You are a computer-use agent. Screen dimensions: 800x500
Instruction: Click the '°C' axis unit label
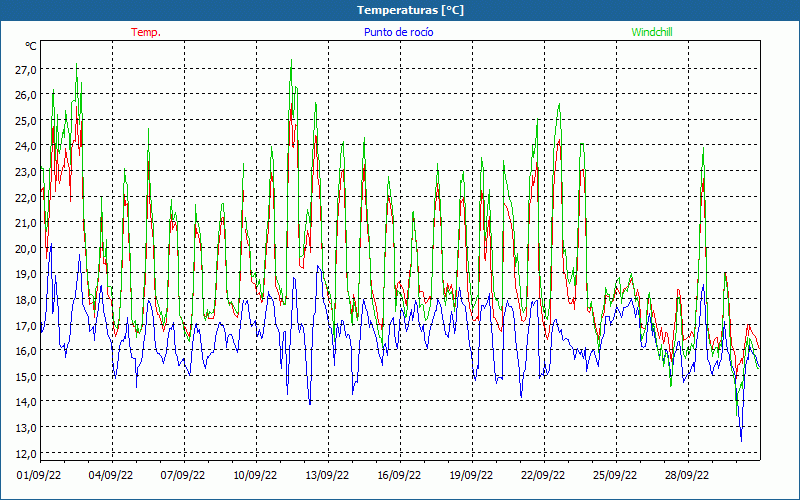tap(31, 46)
